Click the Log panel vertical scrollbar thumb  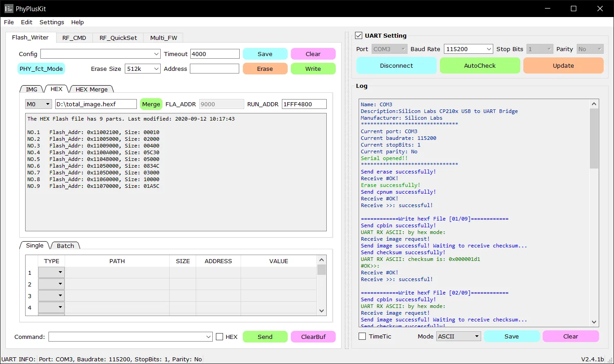click(x=594, y=138)
